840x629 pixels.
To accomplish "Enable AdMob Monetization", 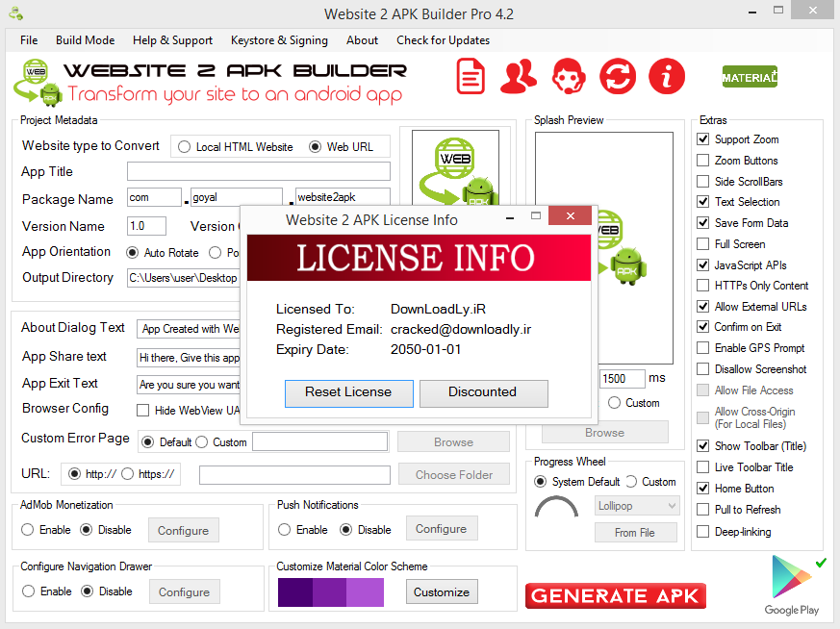I will [x=28, y=529].
